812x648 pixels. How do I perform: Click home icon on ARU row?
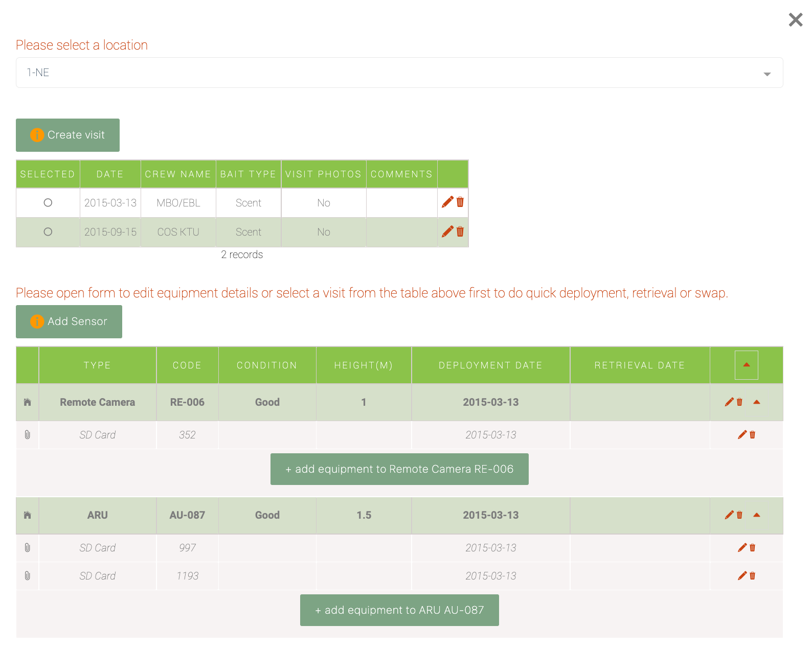click(x=28, y=515)
